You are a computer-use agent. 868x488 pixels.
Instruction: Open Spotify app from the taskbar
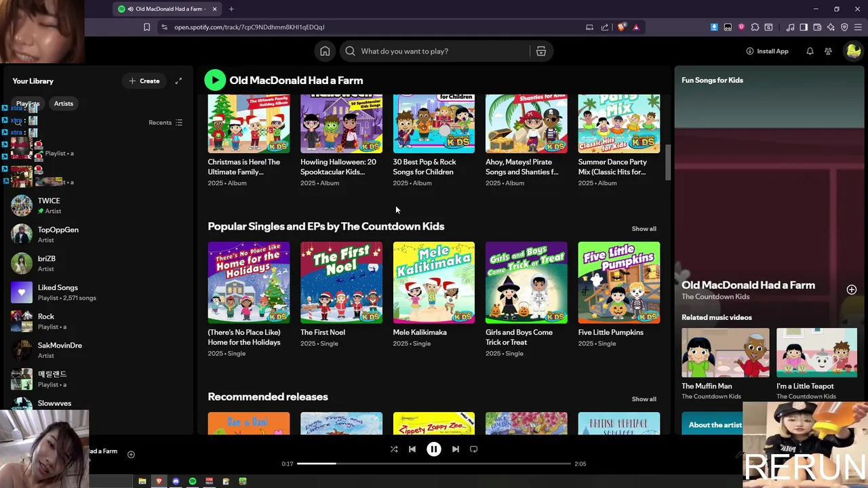coord(193,481)
